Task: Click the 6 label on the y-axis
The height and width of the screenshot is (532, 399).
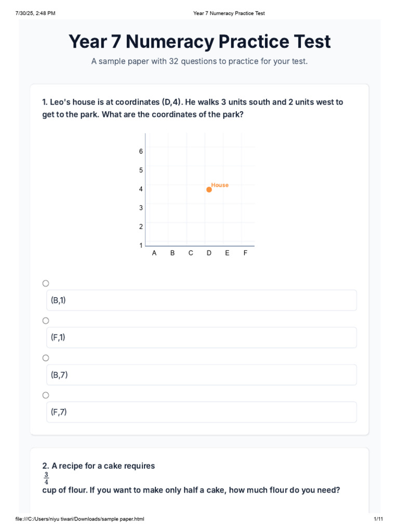Action: pyautogui.click(x=141, y=151)
